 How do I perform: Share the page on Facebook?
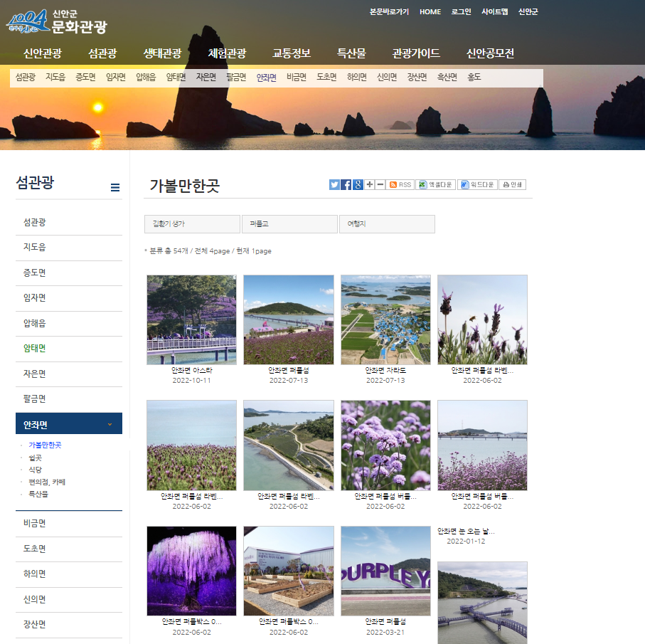(x=346, y=184)
